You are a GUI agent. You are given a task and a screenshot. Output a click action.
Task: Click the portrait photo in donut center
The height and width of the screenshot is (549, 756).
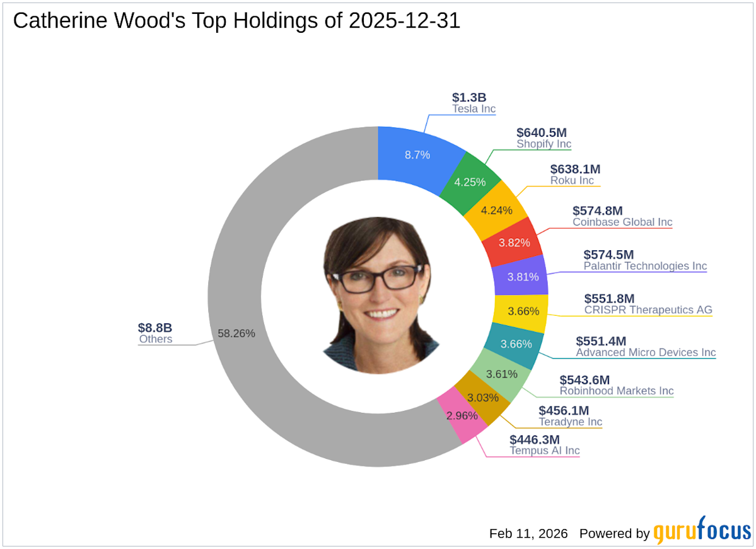pos(378,296)
